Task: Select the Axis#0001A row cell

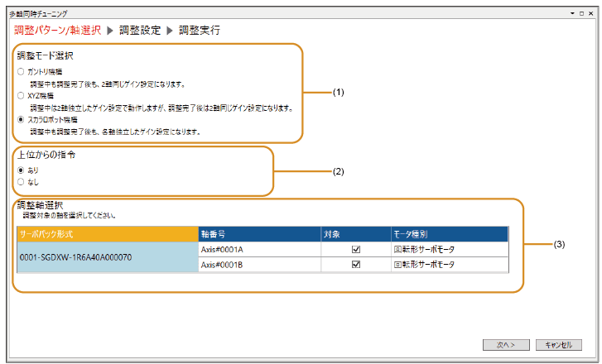Action: click(x=258, y=249)
